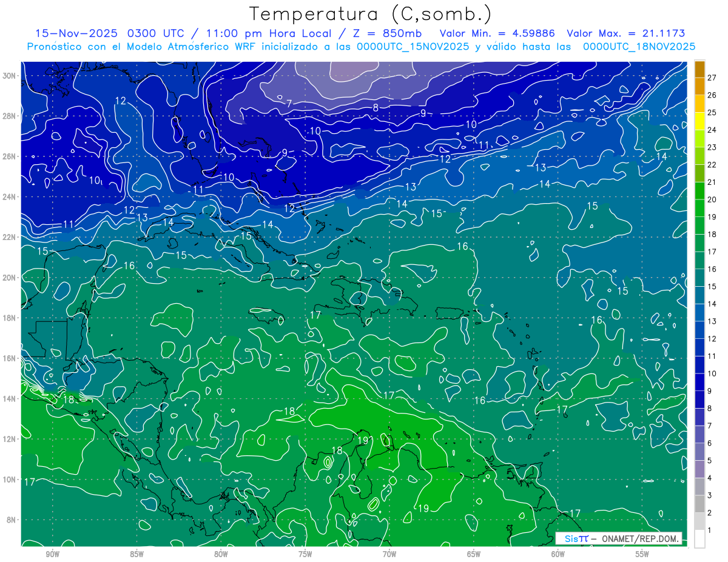Image resolution: width=728 pixels, height=562 pixels.
Task: Click the '80W' longitude axis label
Action: (x=221, y=554)
